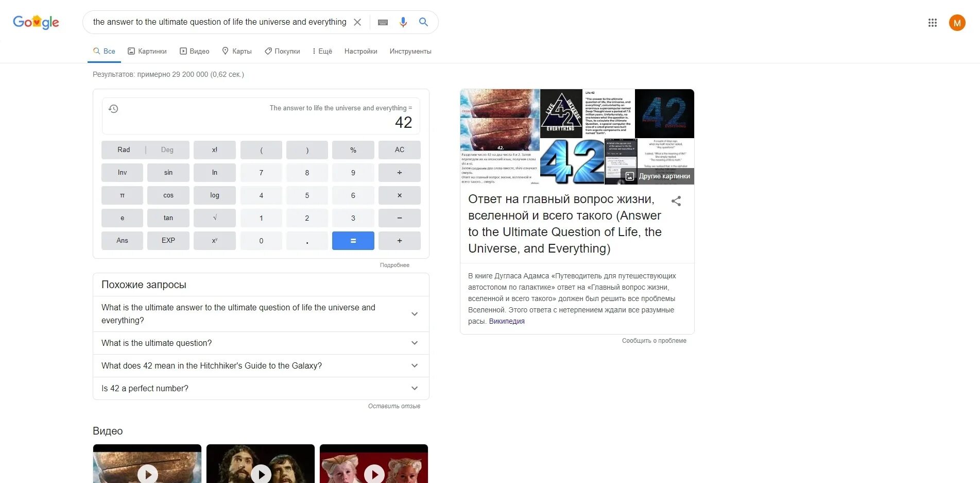This screenshot has height=483, width=980.
Task: Click the factorial x! key
Action: (215, 150)
